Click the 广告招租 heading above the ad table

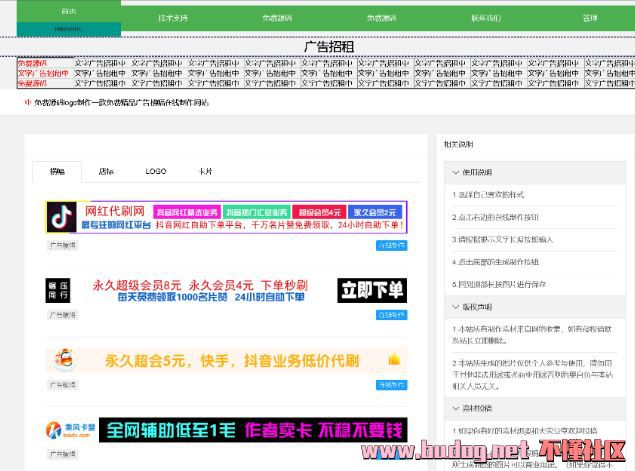329,47
